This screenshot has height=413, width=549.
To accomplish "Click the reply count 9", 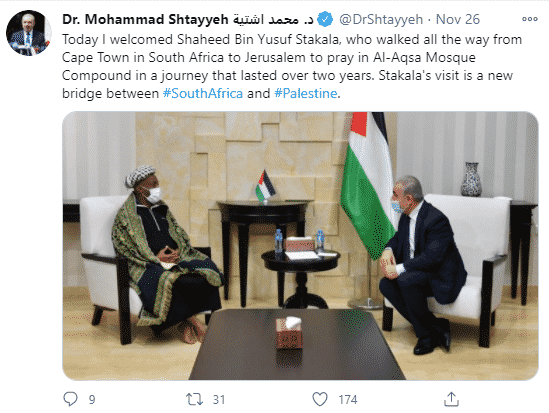I will pyautogui.click(x=92, y=399).
